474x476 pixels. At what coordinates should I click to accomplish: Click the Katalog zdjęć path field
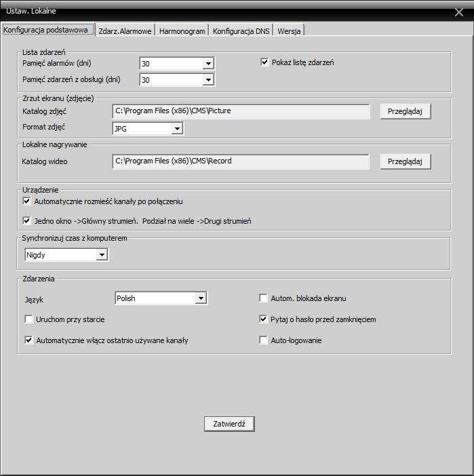[241, 111]
